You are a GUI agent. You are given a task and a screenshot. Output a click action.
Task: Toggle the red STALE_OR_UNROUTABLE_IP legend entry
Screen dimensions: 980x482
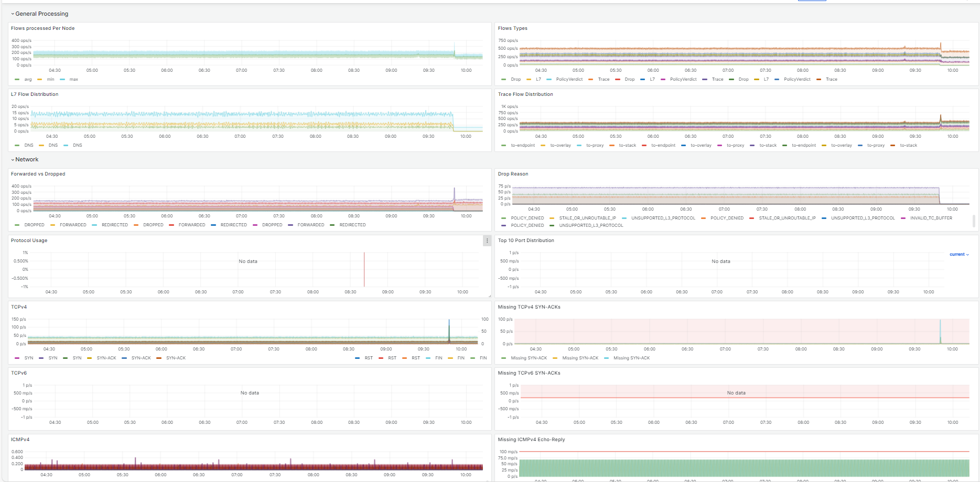click(x=788, y=218)
